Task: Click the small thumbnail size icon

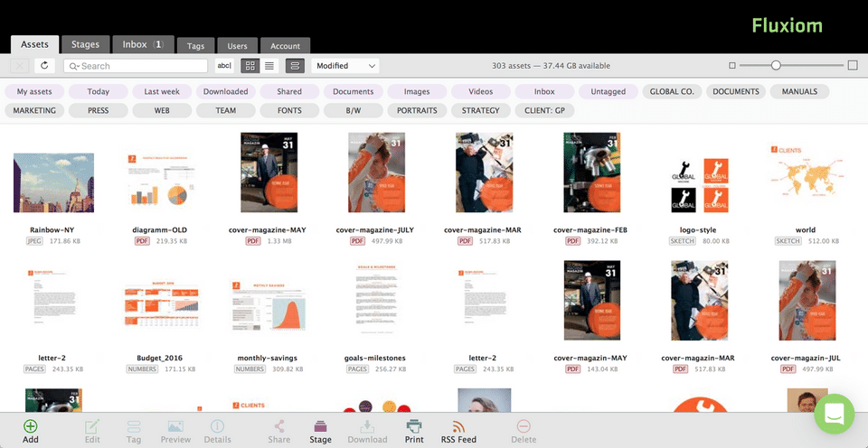Action: pos(732,66)
